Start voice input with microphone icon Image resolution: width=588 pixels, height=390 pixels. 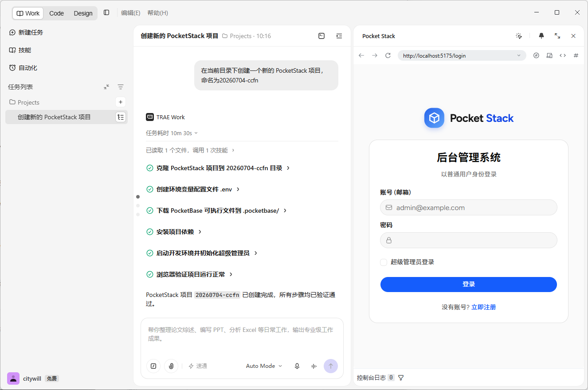(297, 366)
